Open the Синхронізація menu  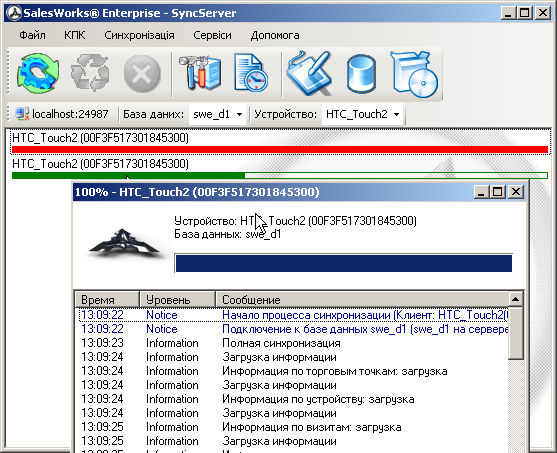tap(139, 35)
